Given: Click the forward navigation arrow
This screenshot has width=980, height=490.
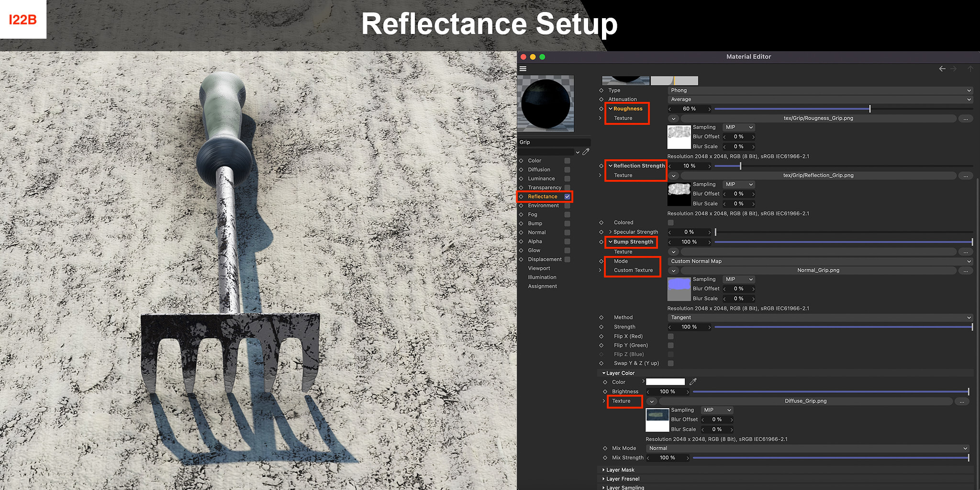Looking at the screenshot, I should (x=954, y=69).
